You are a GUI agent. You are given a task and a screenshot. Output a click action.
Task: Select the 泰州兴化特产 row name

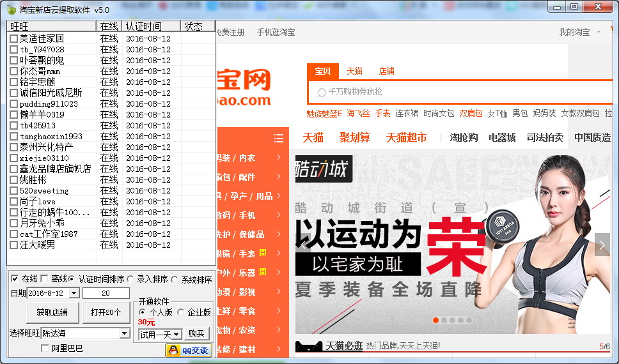46,147
